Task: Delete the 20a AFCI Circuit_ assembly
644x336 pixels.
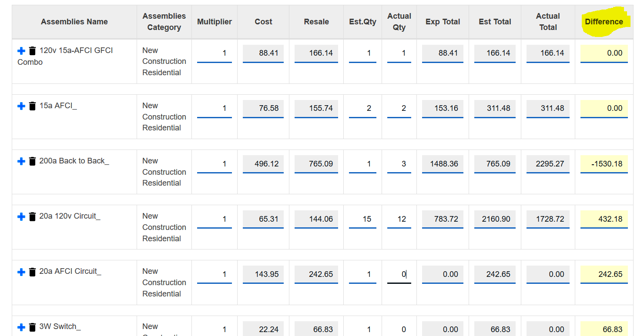Action: 32,272
